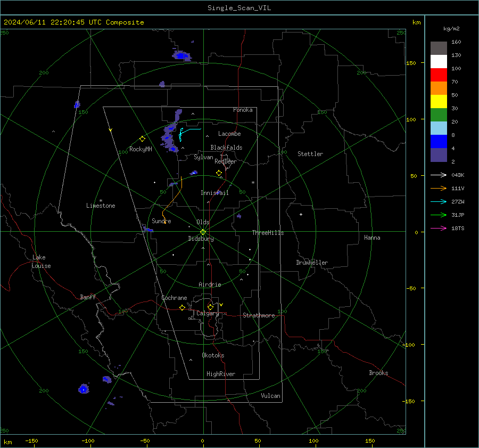Click the plus marker west of Hanna

point(301,214)
